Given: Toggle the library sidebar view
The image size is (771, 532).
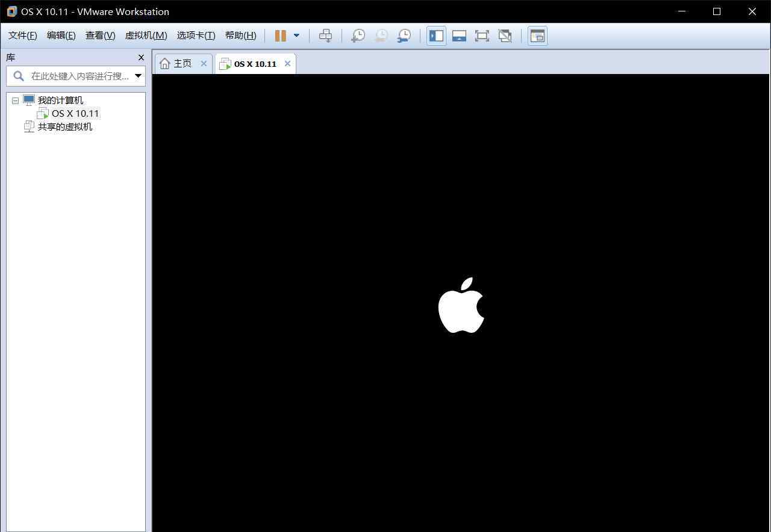Looking at the screenshot, I should pyautogui.click(x=436, y=36).
